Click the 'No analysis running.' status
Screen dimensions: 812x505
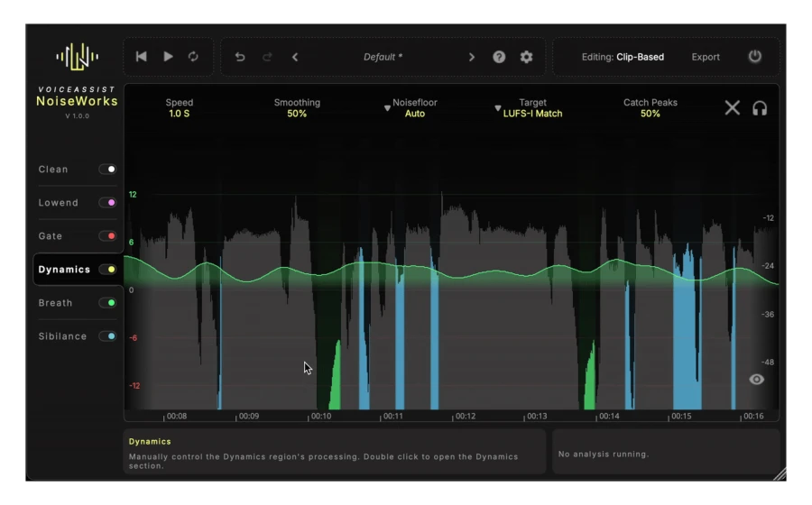(x=604, y=454)
